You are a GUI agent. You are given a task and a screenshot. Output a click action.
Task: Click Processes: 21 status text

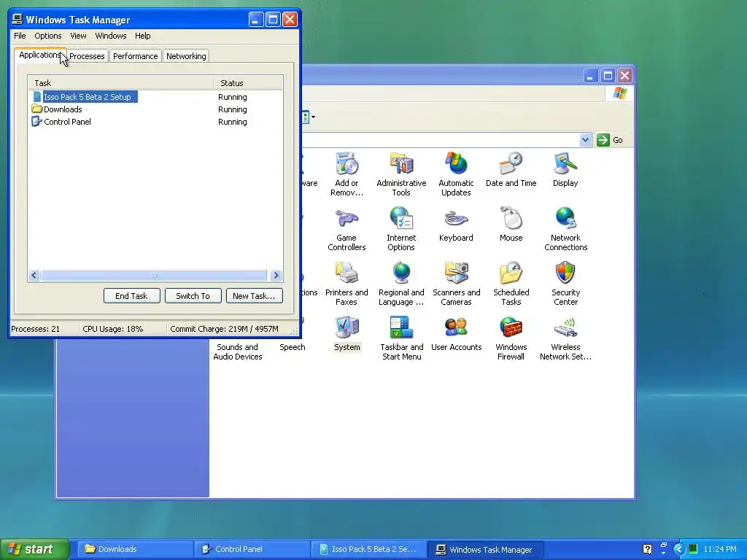[x=36, y=329]
